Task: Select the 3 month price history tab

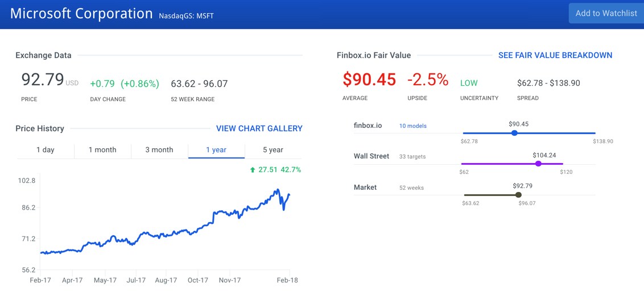Action: tap(159, 150)
